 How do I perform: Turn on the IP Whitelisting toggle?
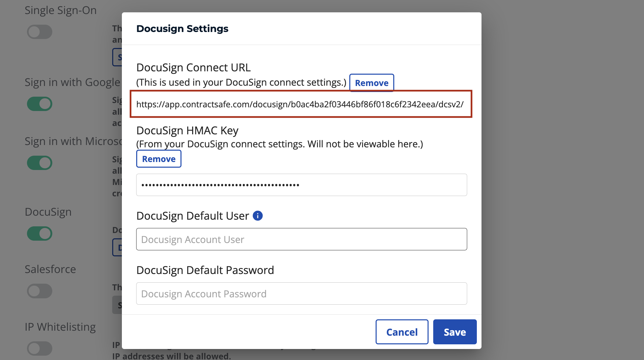pyautogui.click(x=40, y=348)
